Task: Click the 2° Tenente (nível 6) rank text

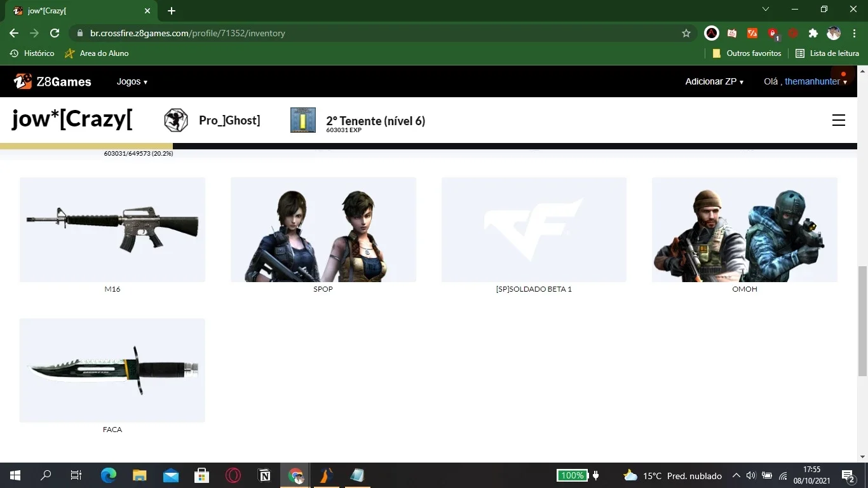Action: (376, 121)
